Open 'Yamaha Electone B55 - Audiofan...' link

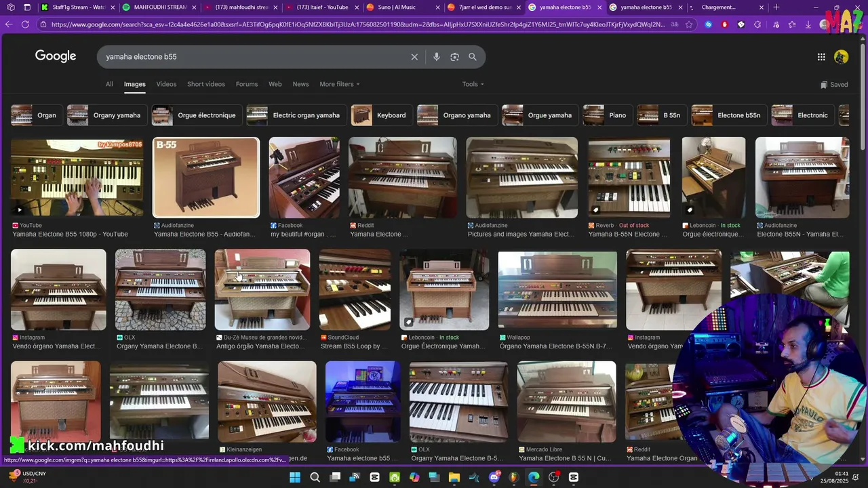coord(205,235)
